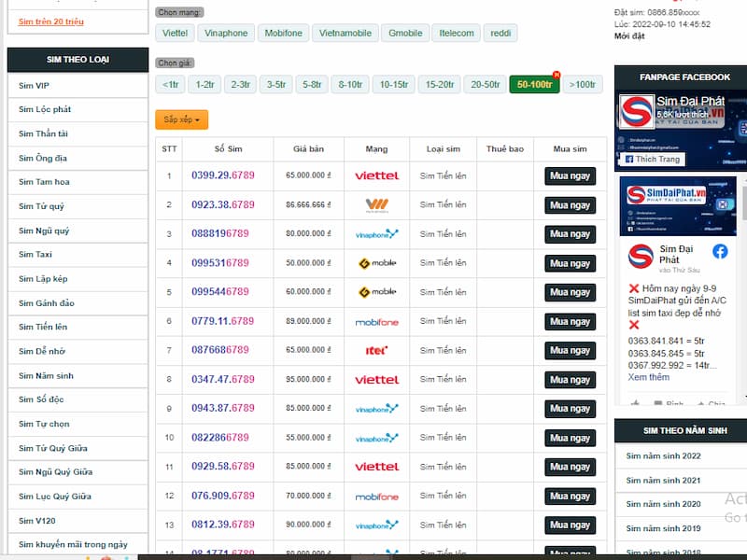This screenshot has height=560, width=747.
Task: Open the Sim Tiến lên category
Action: coord(78,328)
